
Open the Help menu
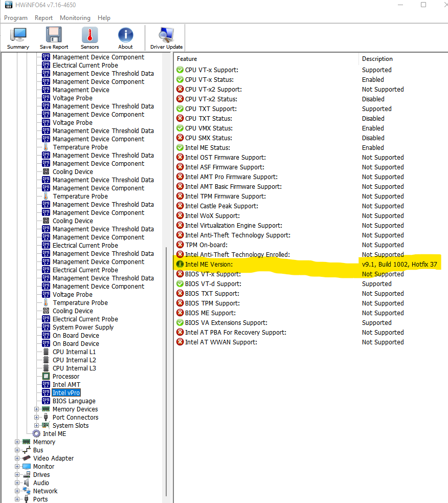[x=104, y=18]
